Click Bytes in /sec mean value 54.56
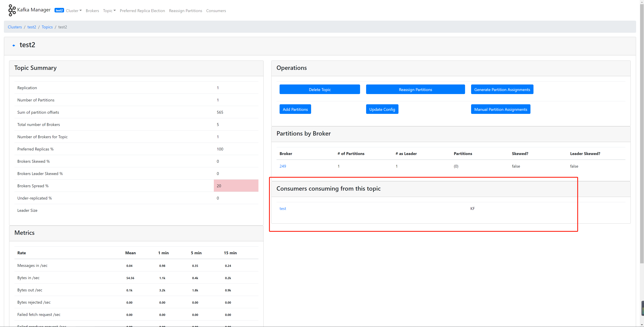 [130, 278]
